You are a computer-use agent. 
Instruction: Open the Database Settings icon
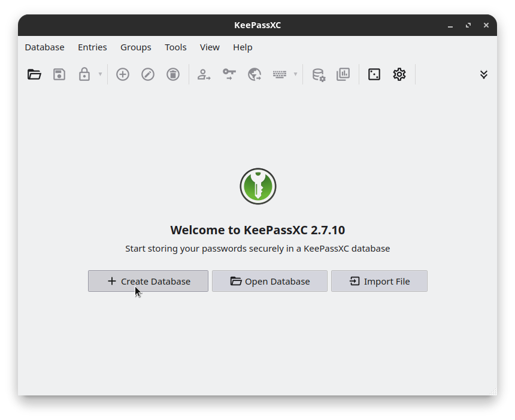(x=319, y=75)
